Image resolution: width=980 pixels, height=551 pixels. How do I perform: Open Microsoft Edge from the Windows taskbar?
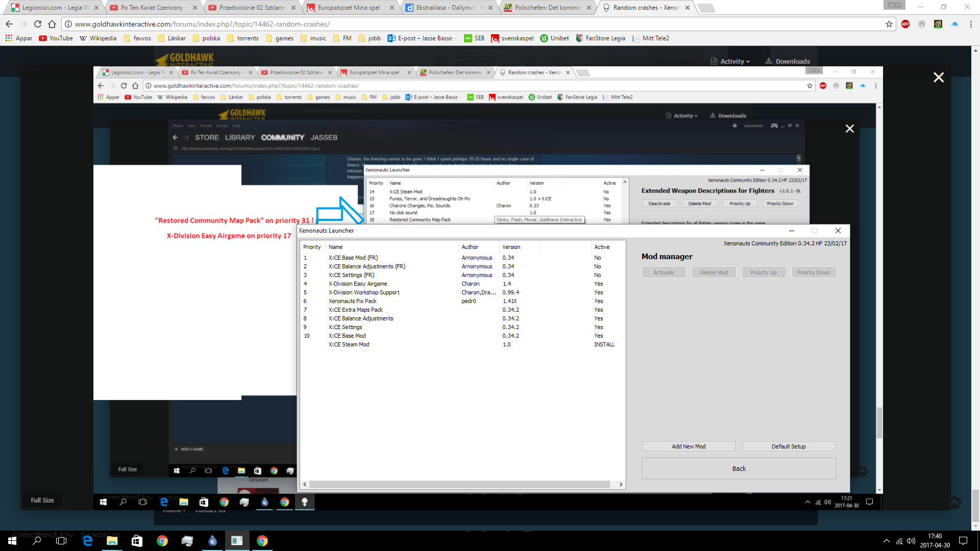point(87,541)
